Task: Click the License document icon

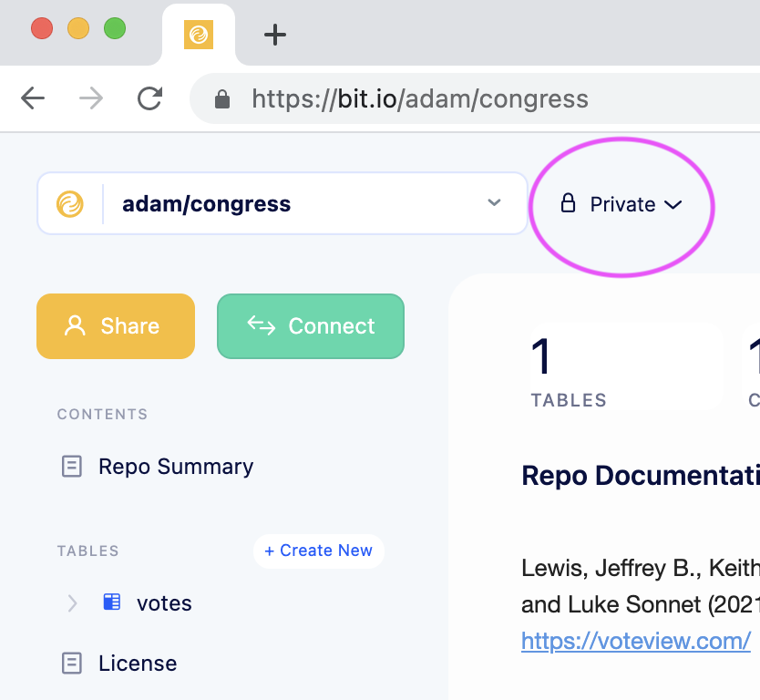Action: point(72,664)
